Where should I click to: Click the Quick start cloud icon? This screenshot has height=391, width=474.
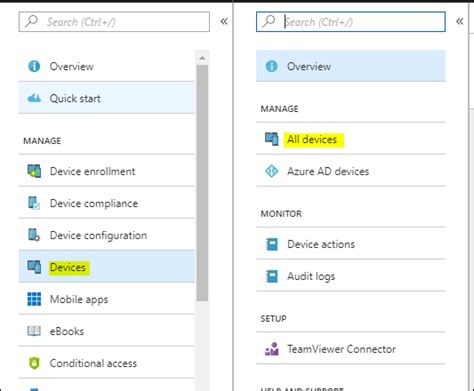pos(34,98)
